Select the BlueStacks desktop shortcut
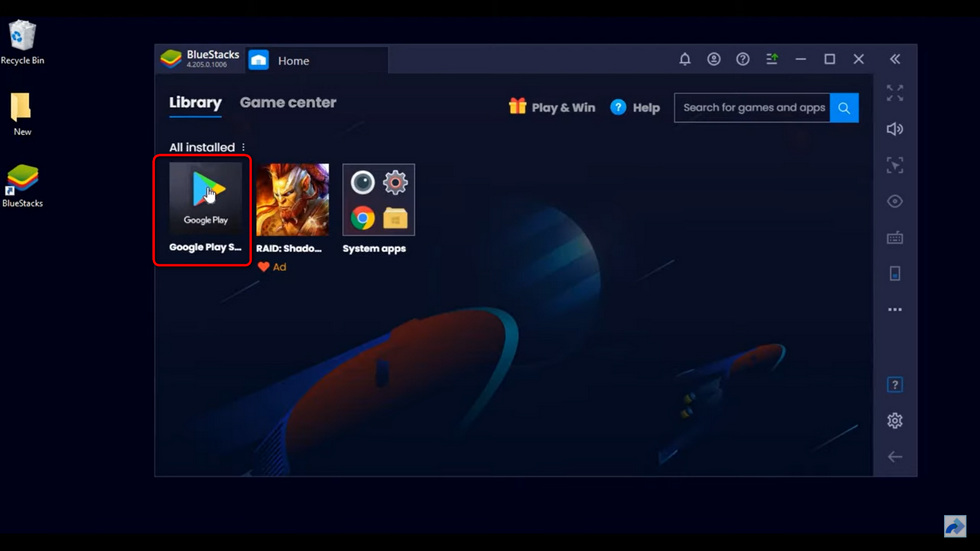Image resolution: width=980 pixels, height=551 pixels. point(22,186)
